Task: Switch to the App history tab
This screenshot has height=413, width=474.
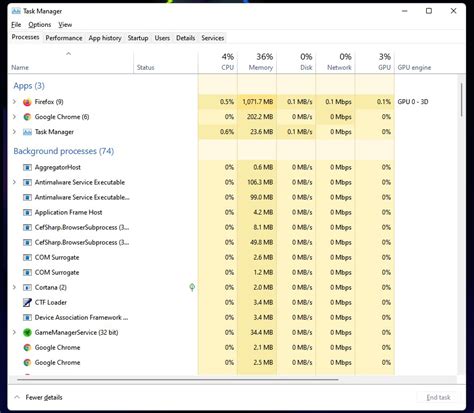Action: [105, 38]
